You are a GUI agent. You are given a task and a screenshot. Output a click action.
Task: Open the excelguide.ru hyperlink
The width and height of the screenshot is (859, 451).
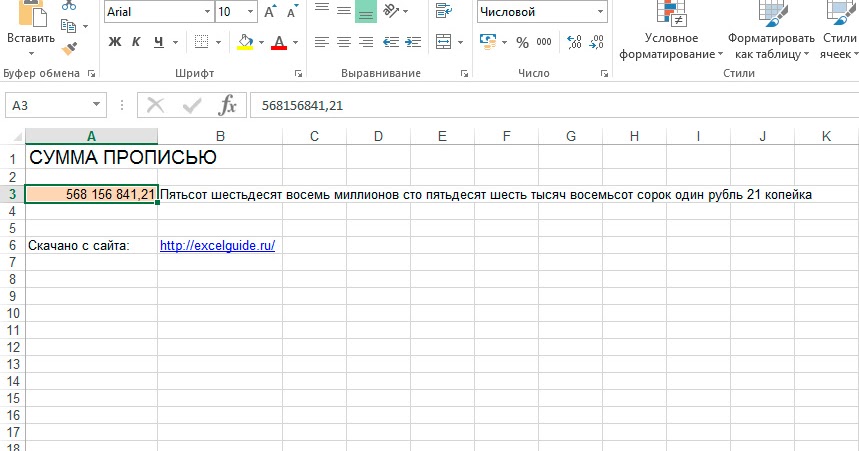pyautogui.click(x=217, y=246)
